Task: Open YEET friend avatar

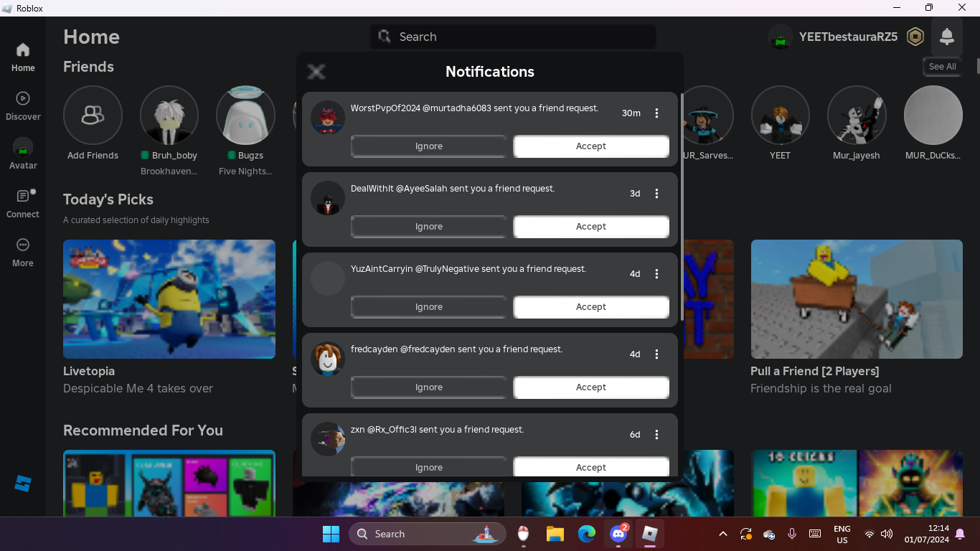Action: click(x=781, y=115)
